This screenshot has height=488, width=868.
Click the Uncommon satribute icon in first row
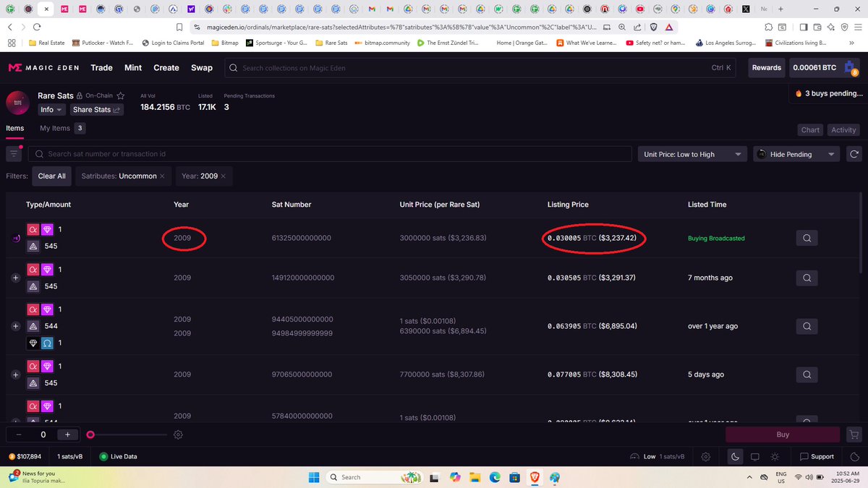pyautogui.click(x=47, y=229)
